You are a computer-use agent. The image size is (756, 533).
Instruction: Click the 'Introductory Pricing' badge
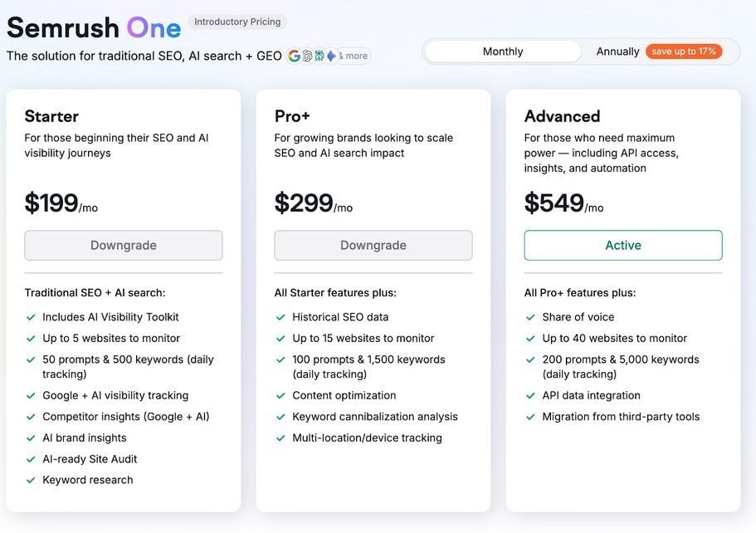coord(238,22)
